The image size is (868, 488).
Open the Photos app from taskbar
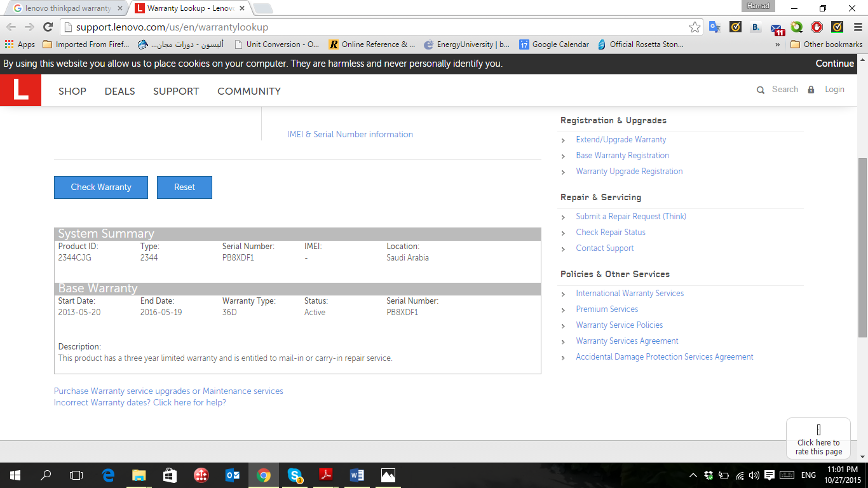point(388,475)
